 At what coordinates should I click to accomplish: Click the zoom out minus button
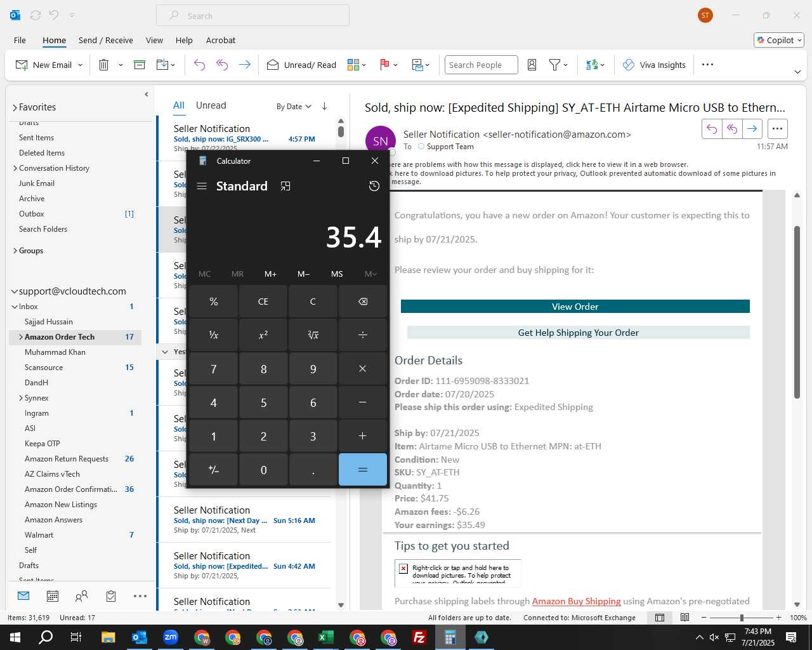pyautogui.click(x=704, y=618)
